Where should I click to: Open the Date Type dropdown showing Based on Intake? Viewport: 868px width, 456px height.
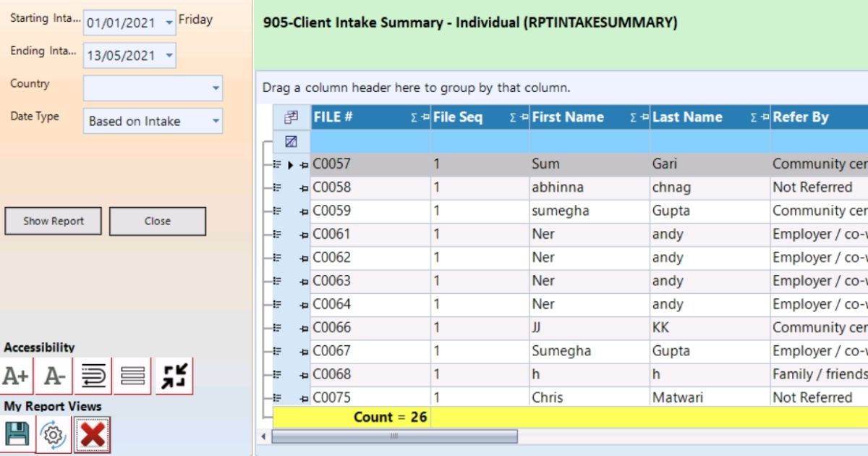(216, 122)
